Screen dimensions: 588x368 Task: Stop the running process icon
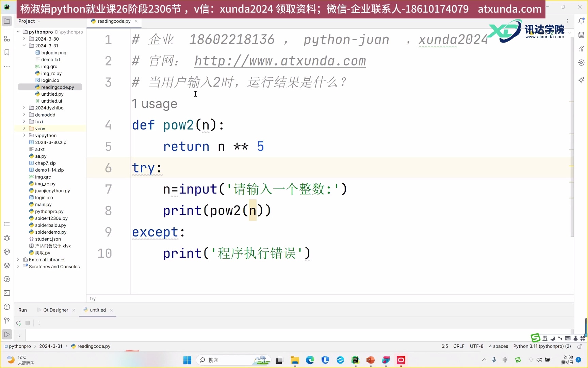point(28,323)
